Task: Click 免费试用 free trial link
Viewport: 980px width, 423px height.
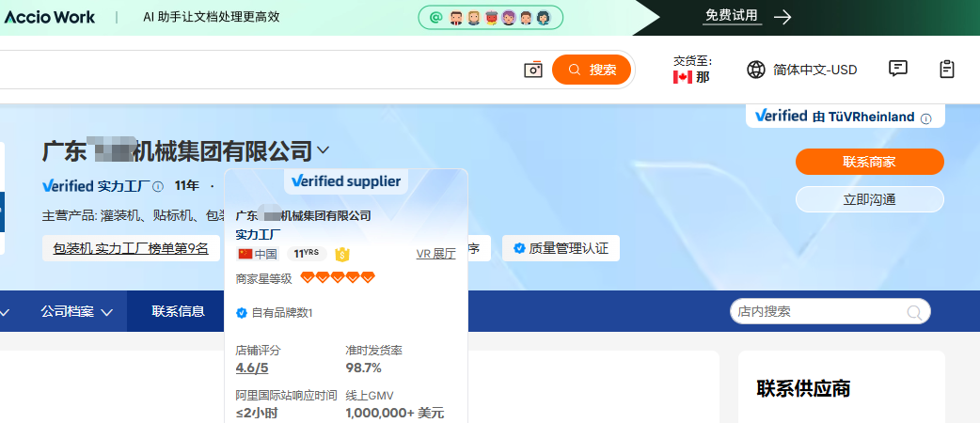Action: tap(732, 16)
